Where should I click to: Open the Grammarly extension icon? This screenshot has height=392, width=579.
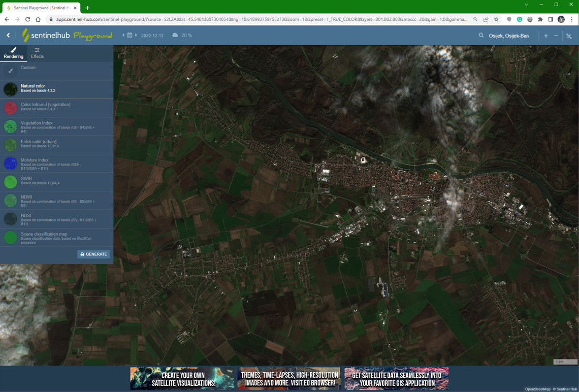click(x=520, y=19)
